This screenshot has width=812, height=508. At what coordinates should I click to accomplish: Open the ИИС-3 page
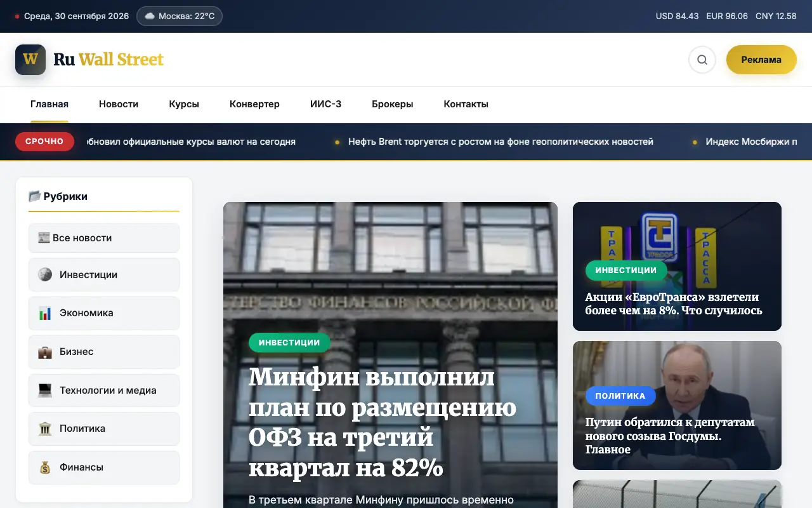click(325, 104)
